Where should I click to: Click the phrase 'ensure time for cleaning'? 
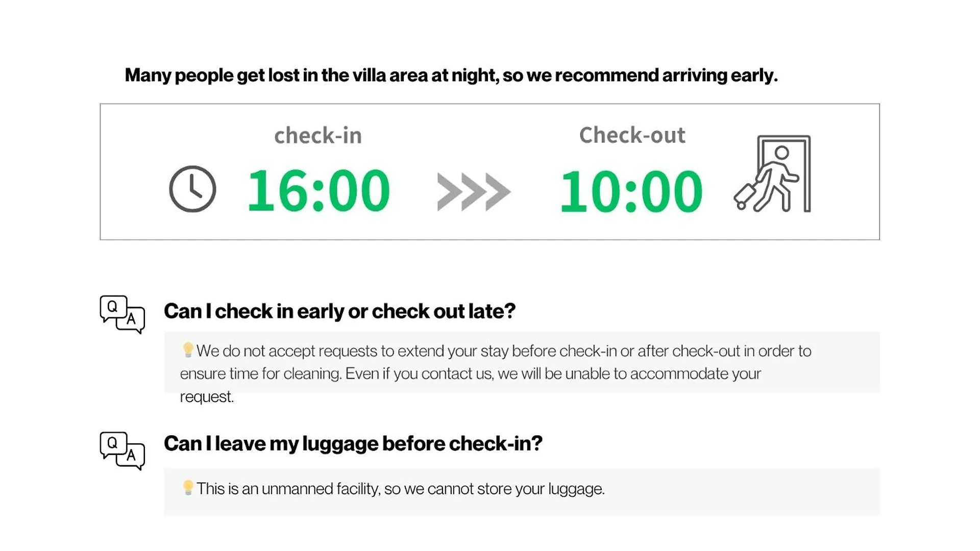tap(260, 374)
